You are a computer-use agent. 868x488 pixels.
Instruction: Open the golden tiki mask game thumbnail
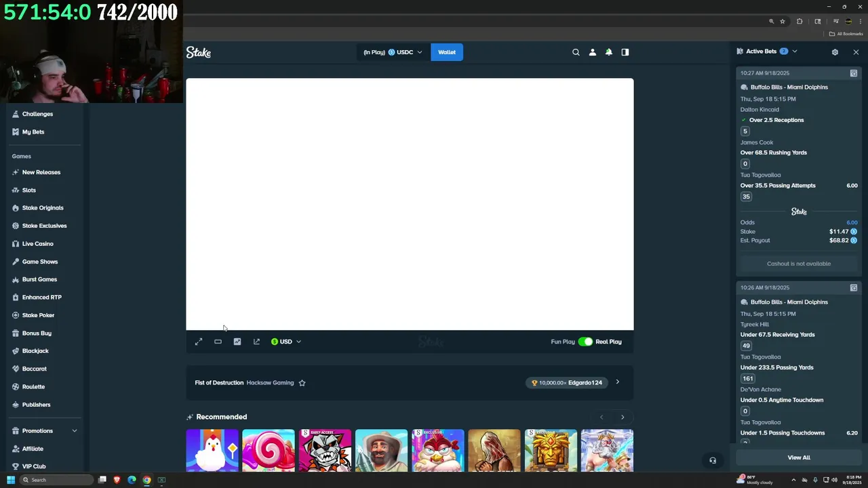[551, 450]
